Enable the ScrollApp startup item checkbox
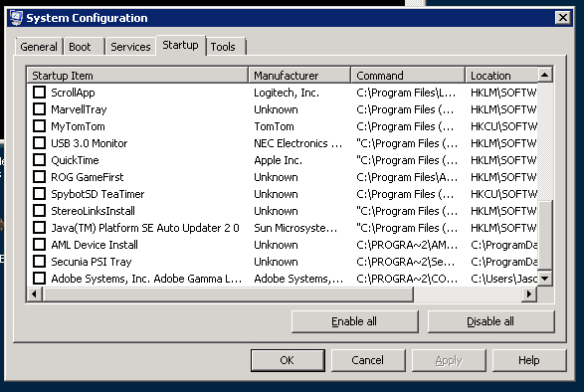The height and width of the screenshot is (392, 584). coord(39,93)
